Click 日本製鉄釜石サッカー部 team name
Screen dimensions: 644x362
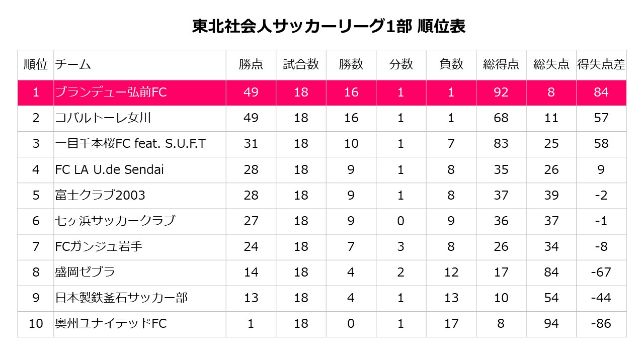click(x=121, y=298)
